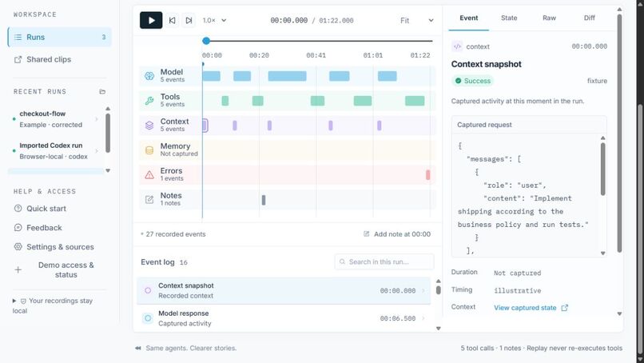Open View captured state link
This screenshot has height=363, width=644.
click(531, 308)
